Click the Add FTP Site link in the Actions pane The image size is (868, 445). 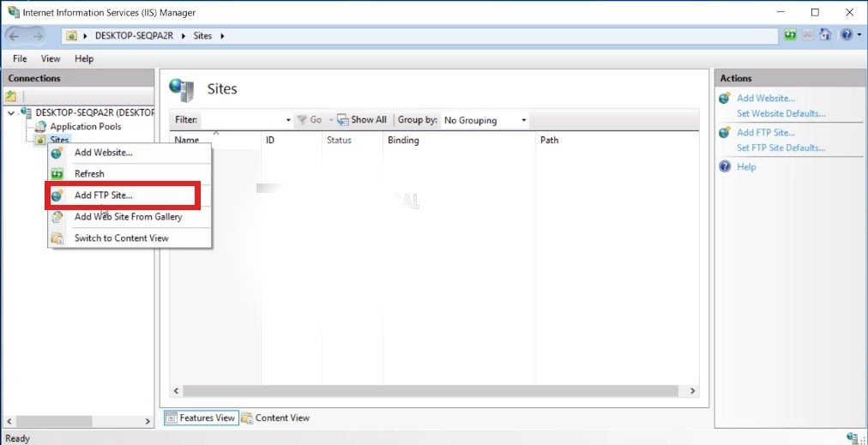coord(766,133)
